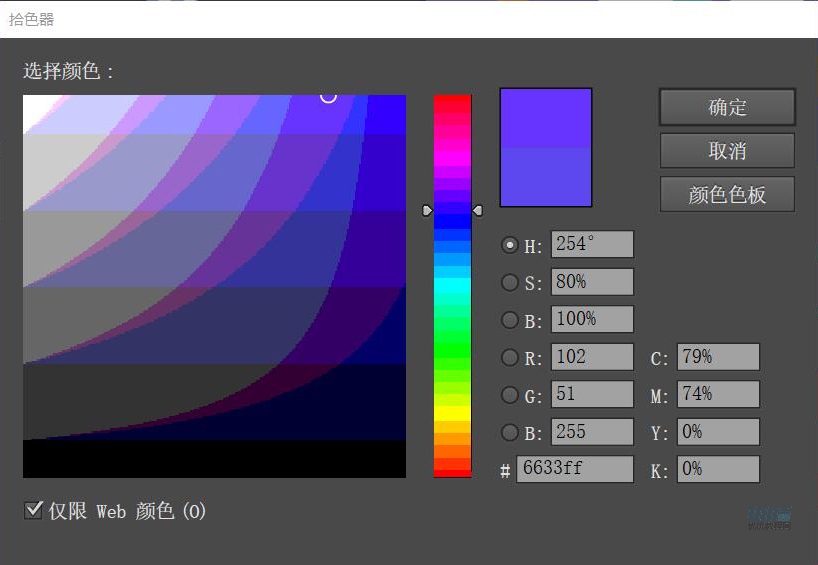The image size is (818, 565).
Task: Click the hex color field 6633ff
Action: pos(575,469)
